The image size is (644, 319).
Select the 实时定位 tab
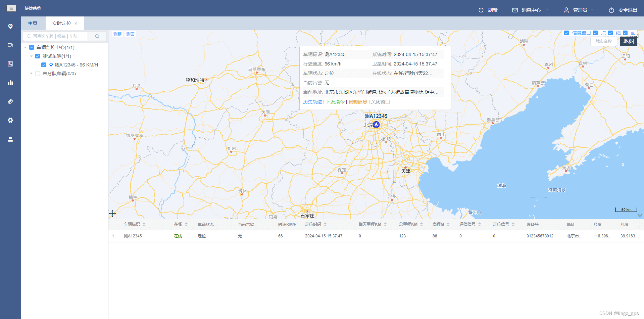point(62,24)
